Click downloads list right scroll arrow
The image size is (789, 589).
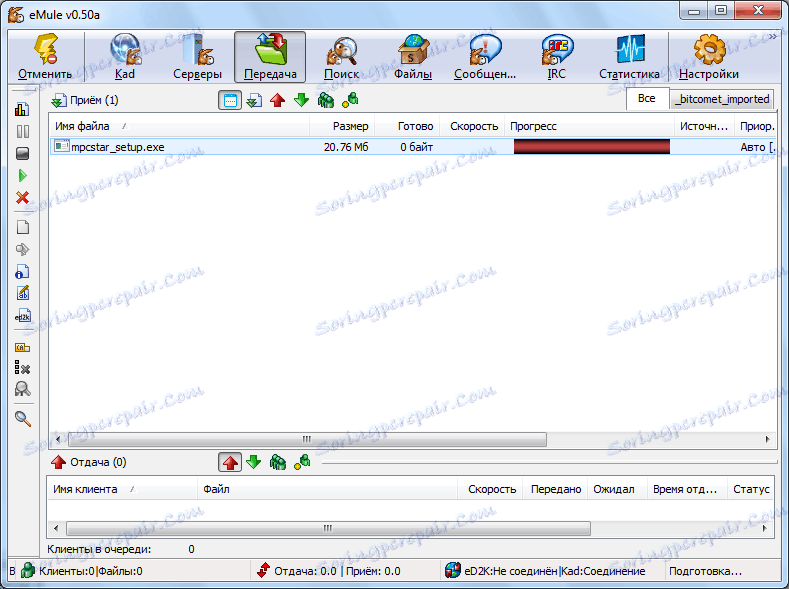tap(767, 440)
